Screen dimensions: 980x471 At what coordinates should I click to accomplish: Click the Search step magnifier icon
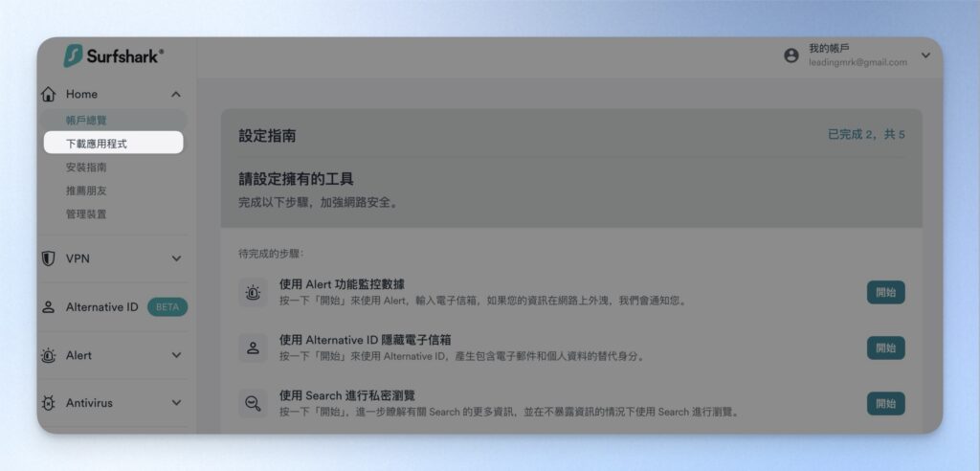[253, 403]
